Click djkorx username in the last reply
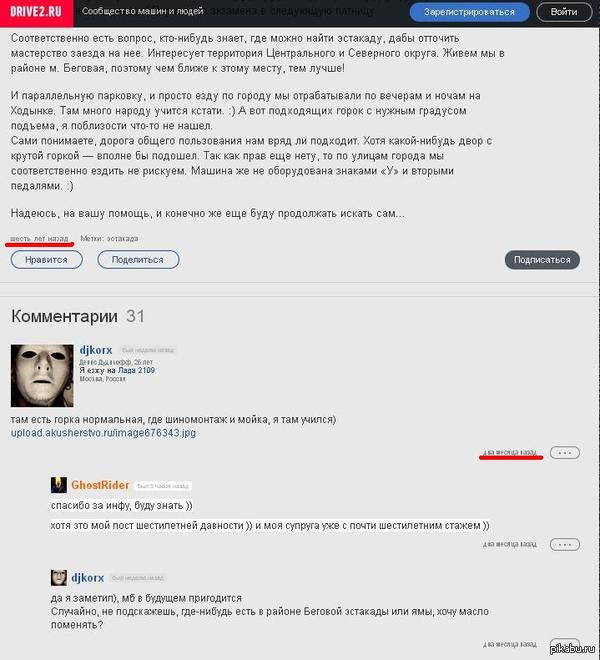 (88, 578)
